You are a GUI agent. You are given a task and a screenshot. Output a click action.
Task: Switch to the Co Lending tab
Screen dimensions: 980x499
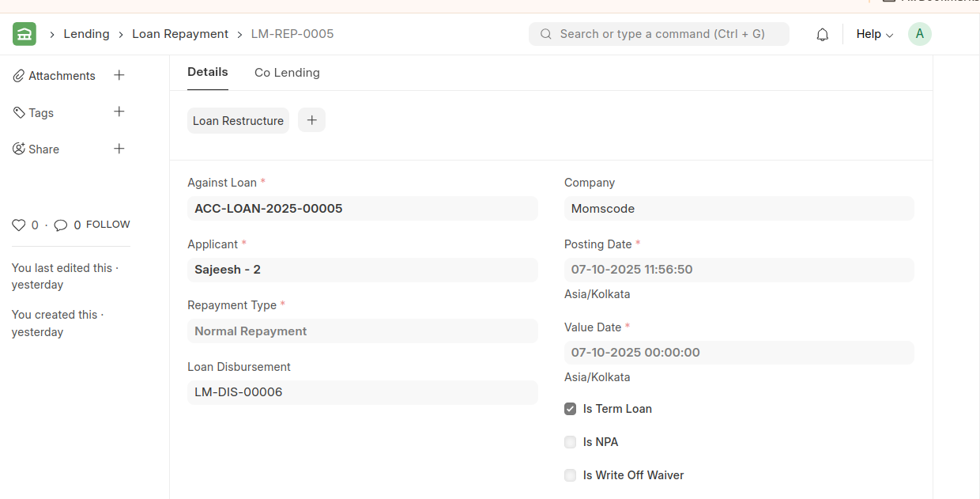[287, 73]
